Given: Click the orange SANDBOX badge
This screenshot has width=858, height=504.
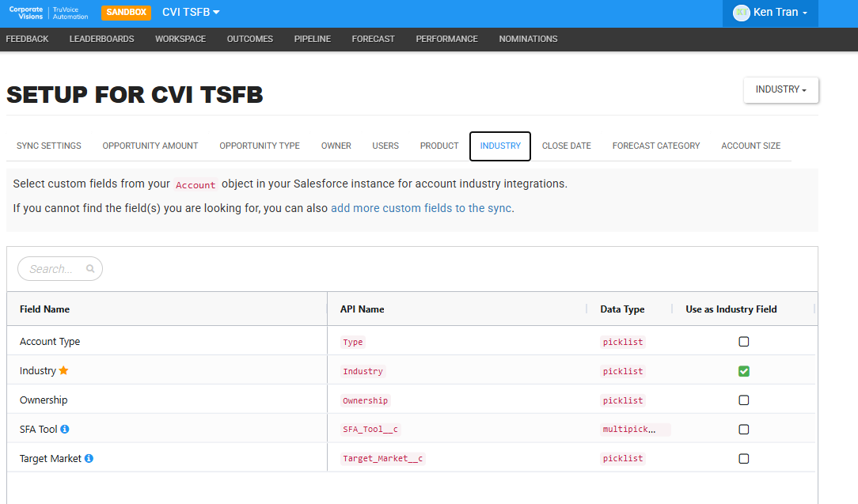Looking at the screenshot, I should tap(126, 12).
